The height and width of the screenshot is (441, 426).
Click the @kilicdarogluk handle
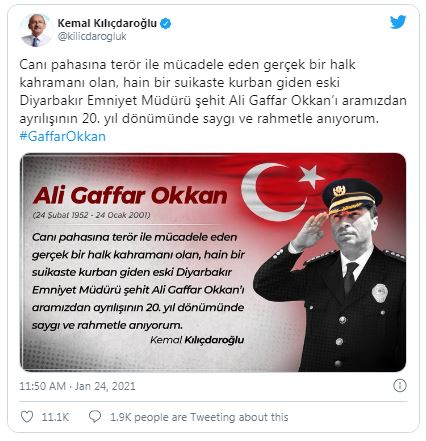pos(92,36)
